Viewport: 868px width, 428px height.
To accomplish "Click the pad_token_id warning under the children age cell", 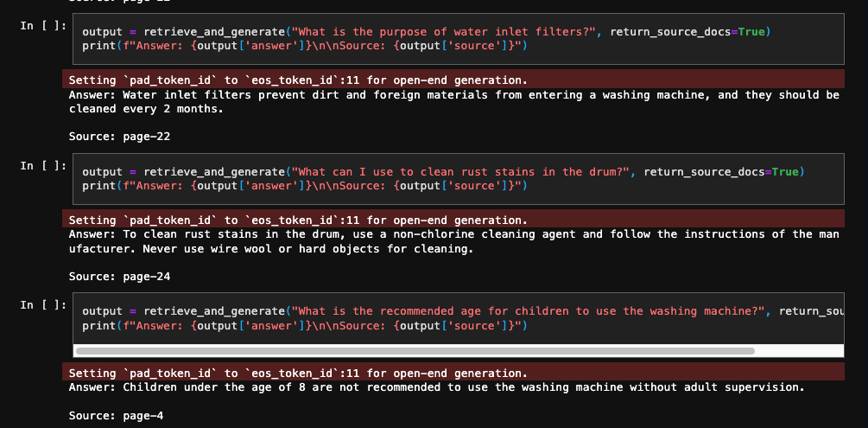I will [x=297, y=373].
